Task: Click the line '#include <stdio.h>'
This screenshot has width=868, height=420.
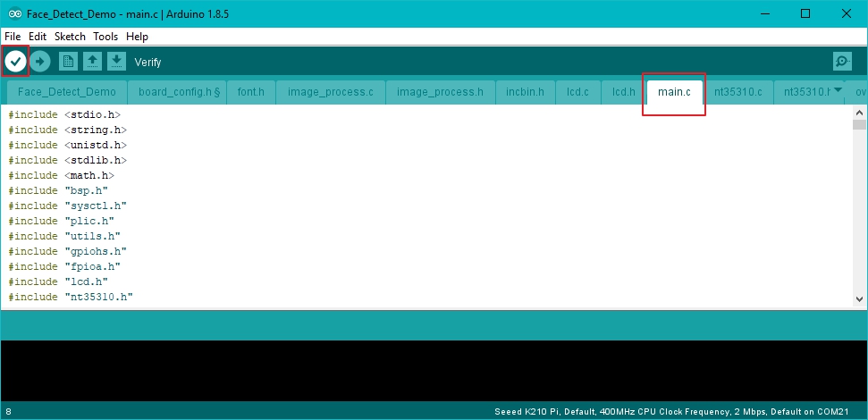Action: pos(64,114)
